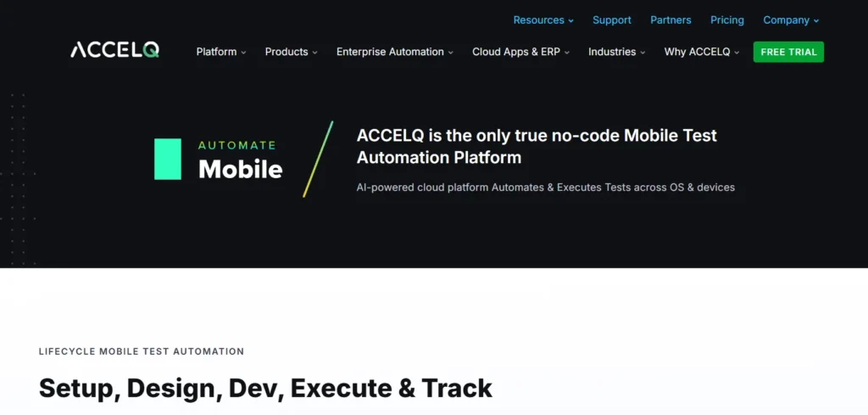Click the ACCELQ logo
Image resolution: width=868 pixels, height=415 pixels.
click(x=114, y=50)
